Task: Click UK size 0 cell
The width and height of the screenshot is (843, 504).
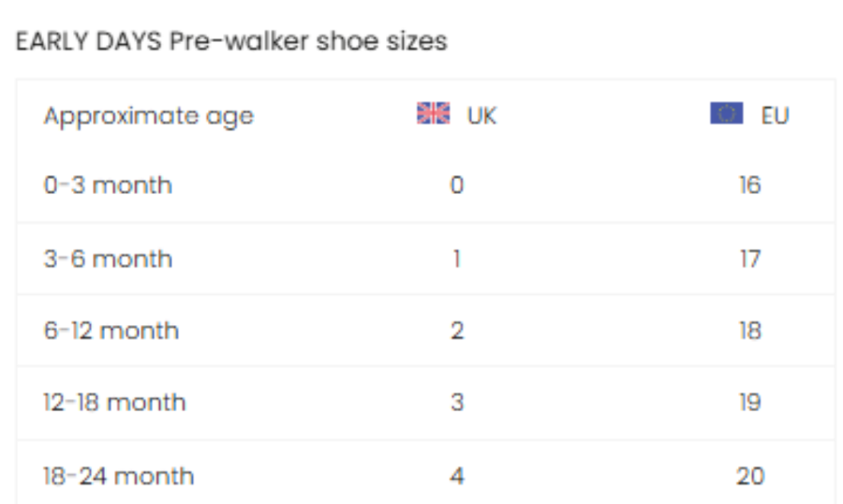Action: click(456, 185)
